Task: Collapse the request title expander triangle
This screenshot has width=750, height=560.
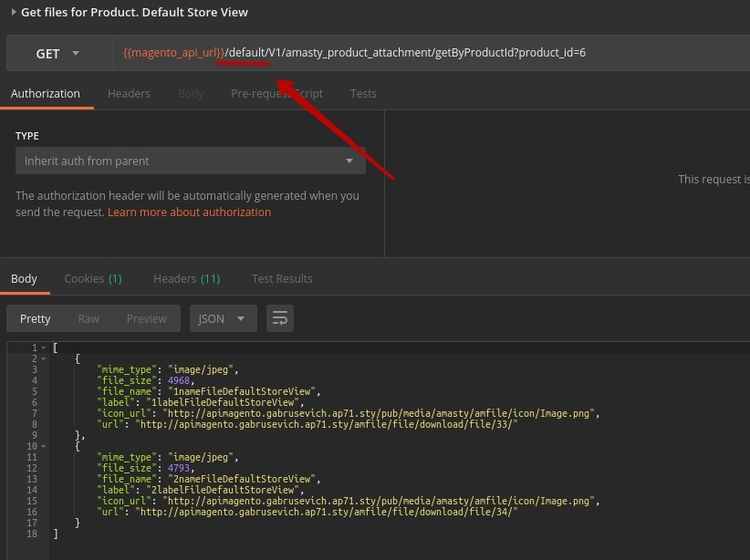Action: click(13, 12)
